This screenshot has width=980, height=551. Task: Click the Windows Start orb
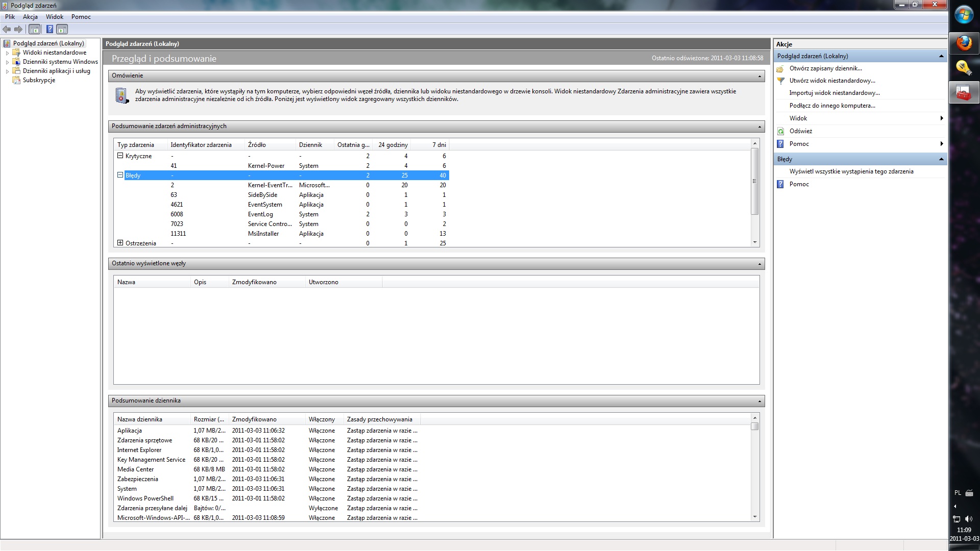(964, 15)
